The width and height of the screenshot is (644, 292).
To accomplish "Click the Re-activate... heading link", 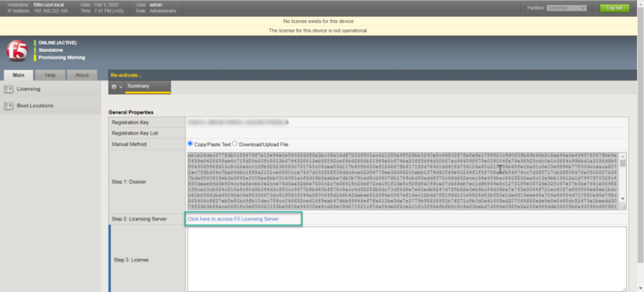I will 126,76.
